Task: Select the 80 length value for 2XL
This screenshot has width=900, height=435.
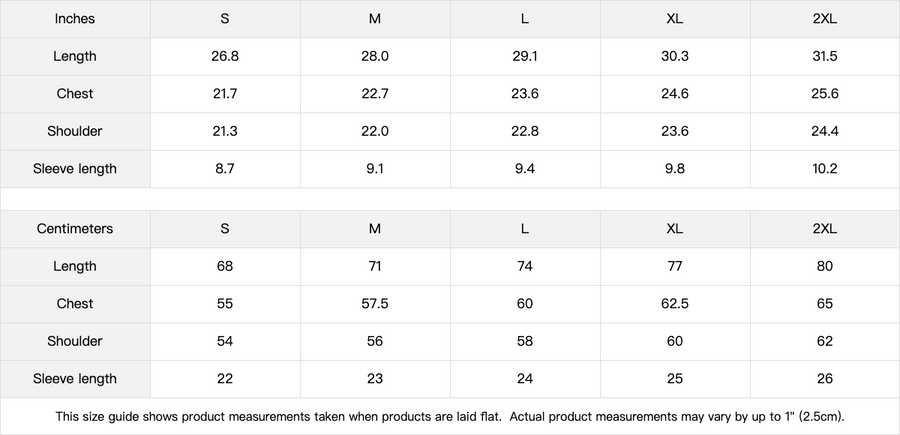Action: coord(825,266)
